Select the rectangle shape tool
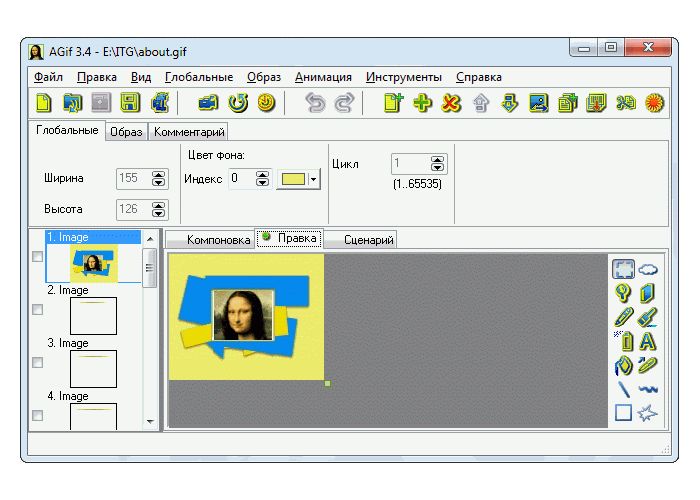Viewport: 700px width, 500px height. (x=623, y=413)
